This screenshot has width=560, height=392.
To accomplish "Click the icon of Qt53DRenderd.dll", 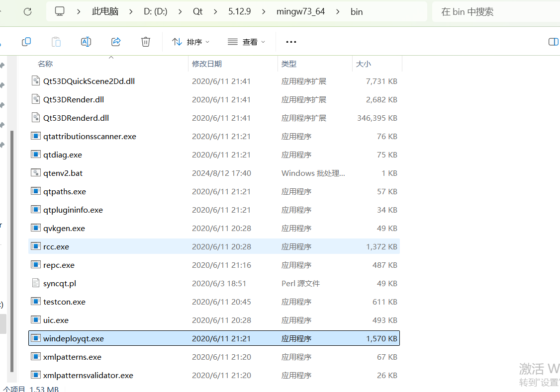I will pyautogui.click(x=36, y=117).
